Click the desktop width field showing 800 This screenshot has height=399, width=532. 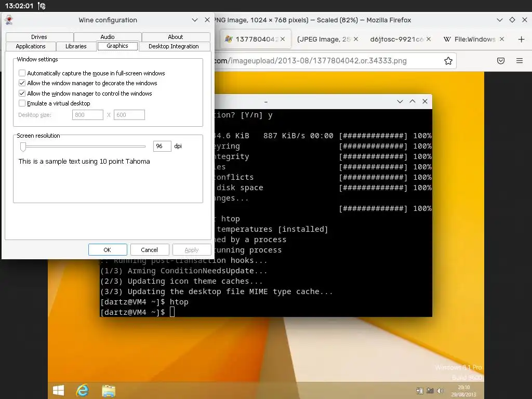(87, 115)
